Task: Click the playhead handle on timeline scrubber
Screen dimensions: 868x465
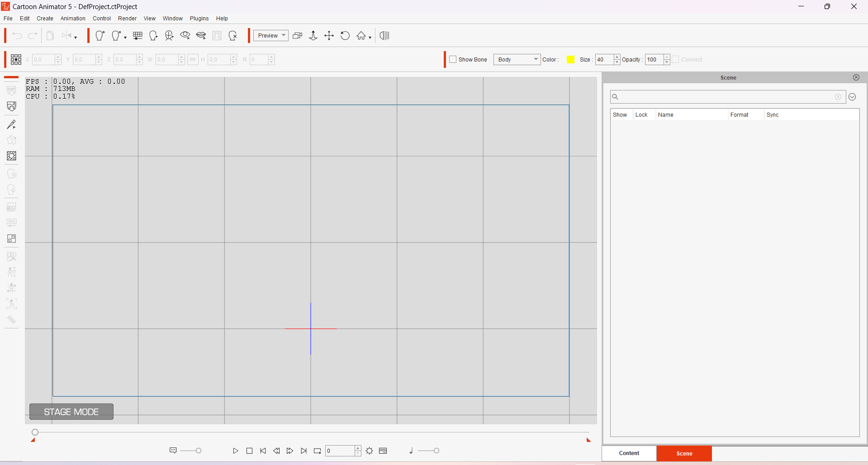Action: pyautogui.click(x=35, y=432)
